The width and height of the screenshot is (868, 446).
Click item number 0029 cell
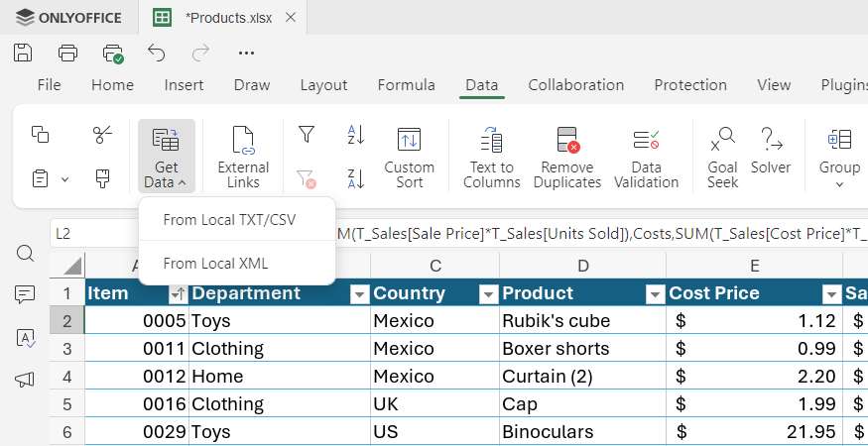tap(137, 431)
